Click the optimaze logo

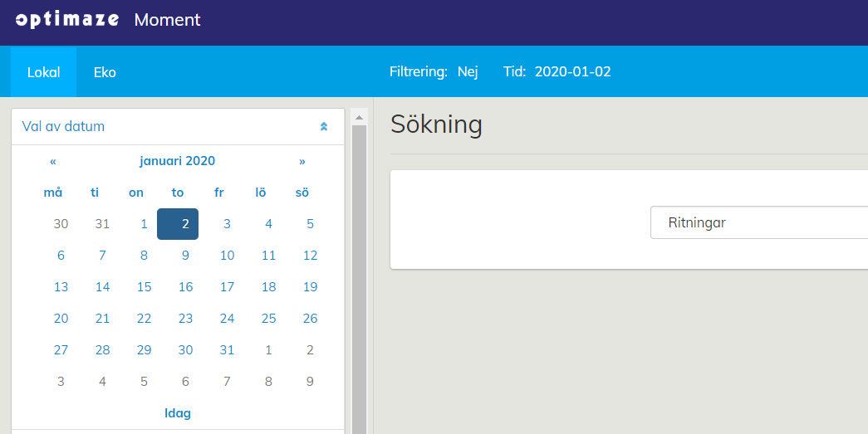67,20
